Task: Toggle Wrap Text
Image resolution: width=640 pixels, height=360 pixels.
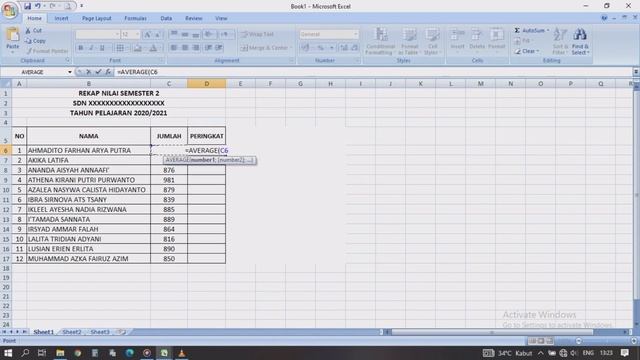Action: tap(258, 34)
